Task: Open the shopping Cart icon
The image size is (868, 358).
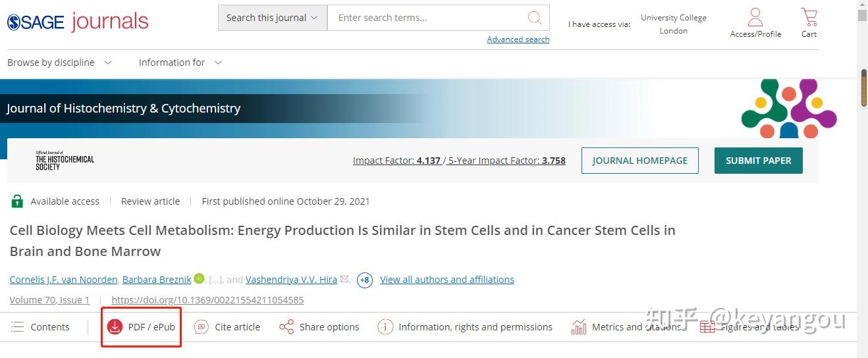Action: (809, 17)
